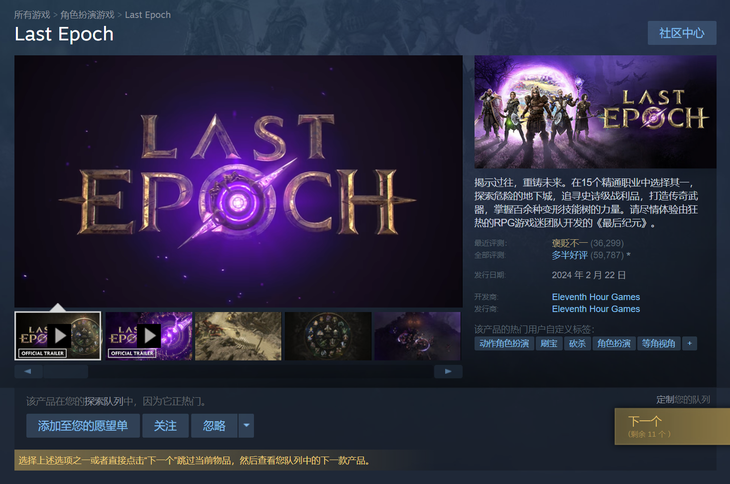Select the desert battle screenshot thumbnail
730x484 pixels.
(238, 336)
